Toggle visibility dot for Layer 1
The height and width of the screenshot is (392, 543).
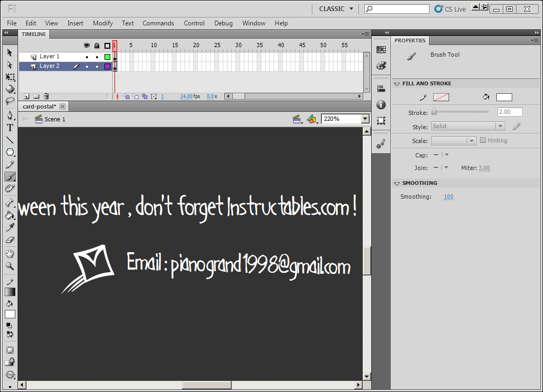click(87, 57)
